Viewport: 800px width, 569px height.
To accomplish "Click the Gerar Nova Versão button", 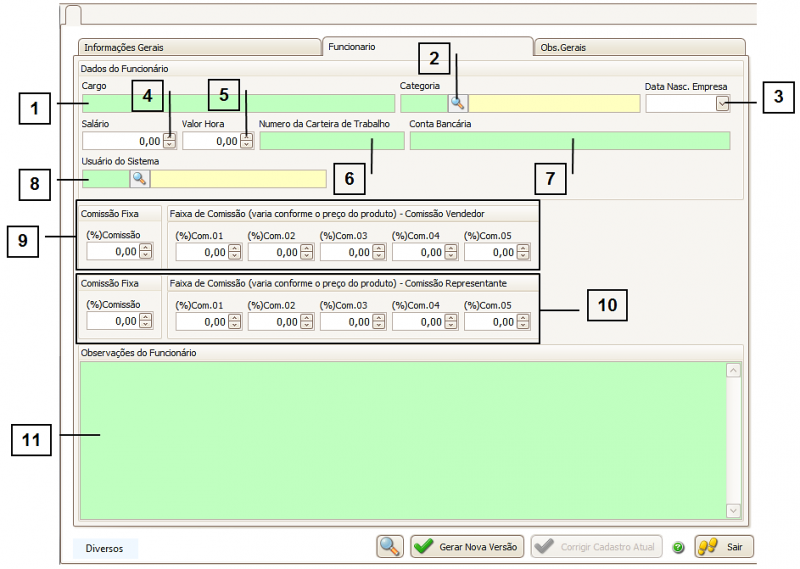I will click(467, 547).
